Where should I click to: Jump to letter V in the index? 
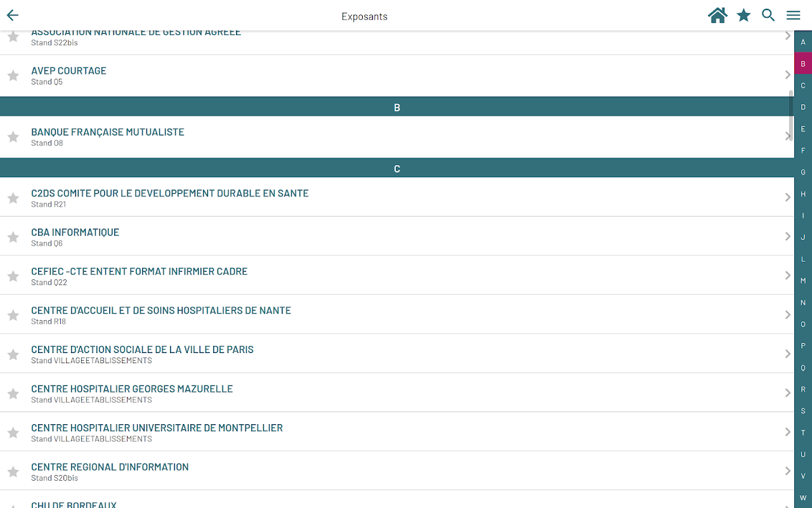point(803,476)
